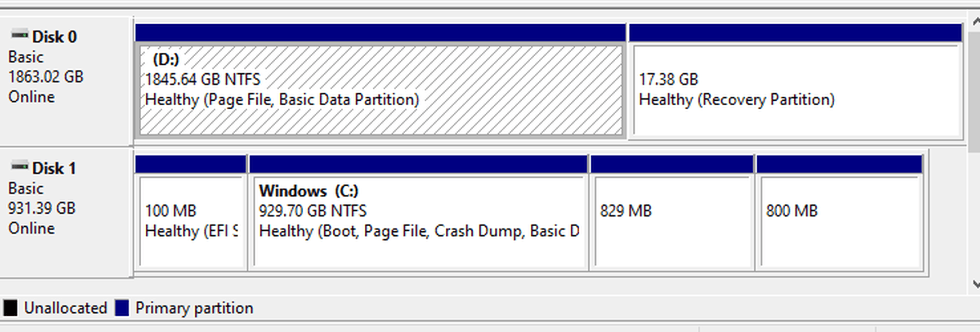The width and height of the screenshot is (980, 332).
Task: Click the scroll up arrow
Action: 976,21
